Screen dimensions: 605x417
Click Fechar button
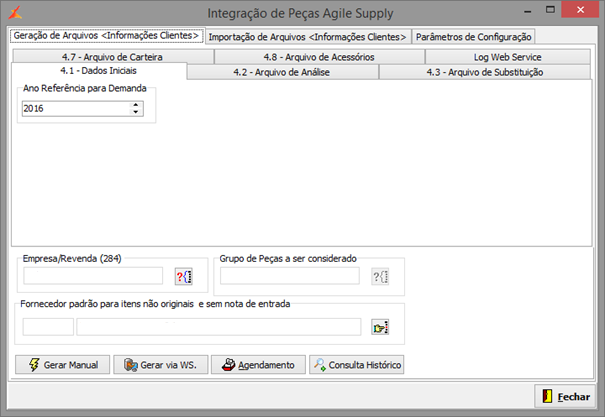[565, 396]
